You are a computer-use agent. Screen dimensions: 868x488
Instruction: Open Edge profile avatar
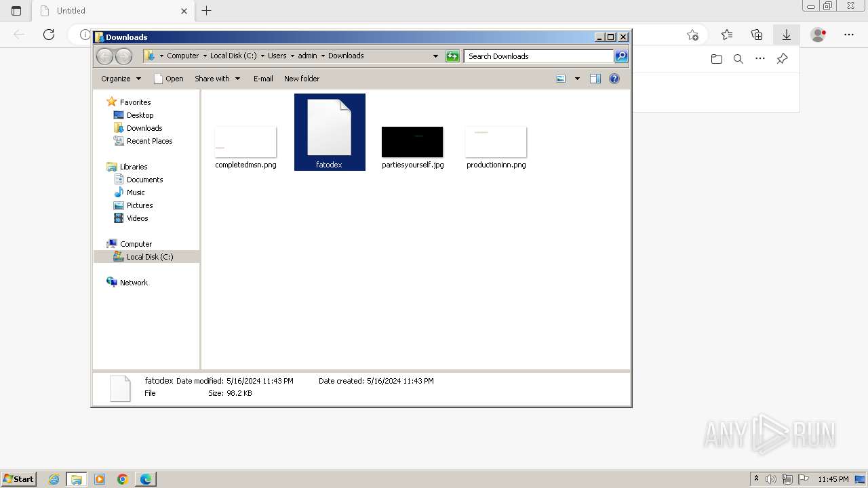[x=818, y=35]
